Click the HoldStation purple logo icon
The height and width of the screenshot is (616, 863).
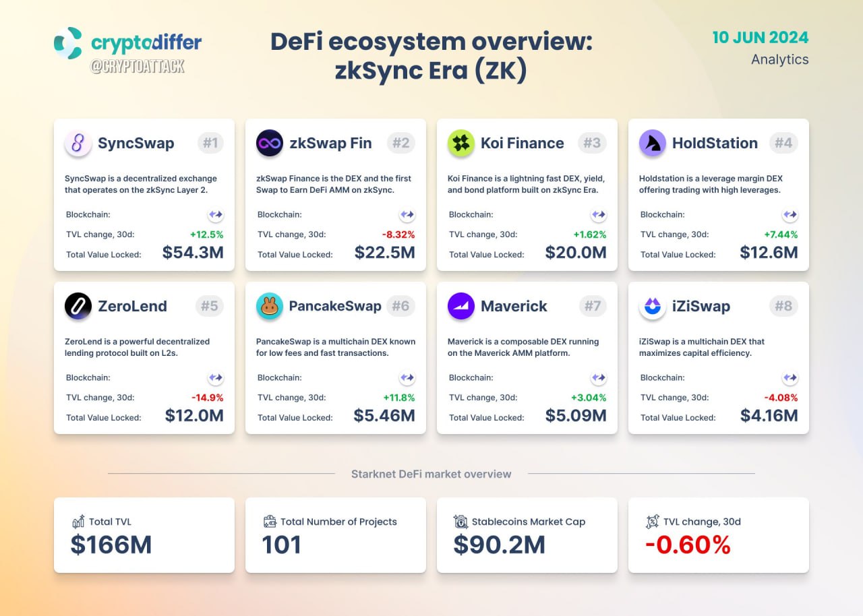(653, 143)
